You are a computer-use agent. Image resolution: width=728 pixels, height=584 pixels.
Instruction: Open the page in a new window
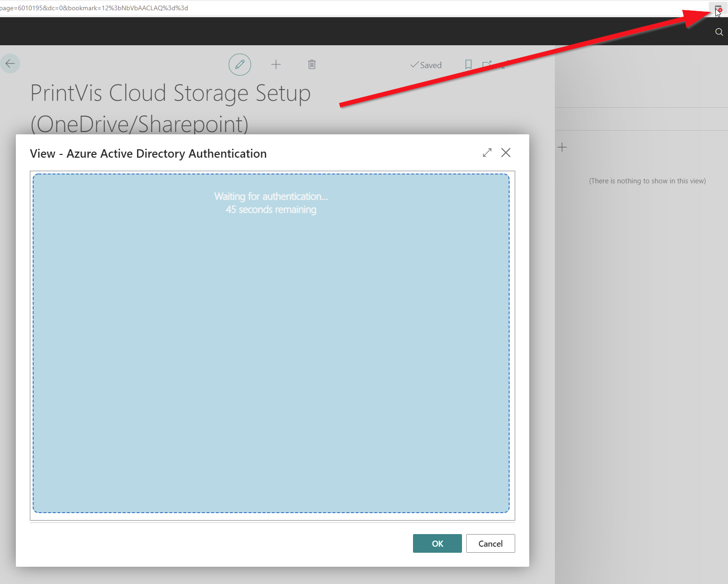point(487,64)
